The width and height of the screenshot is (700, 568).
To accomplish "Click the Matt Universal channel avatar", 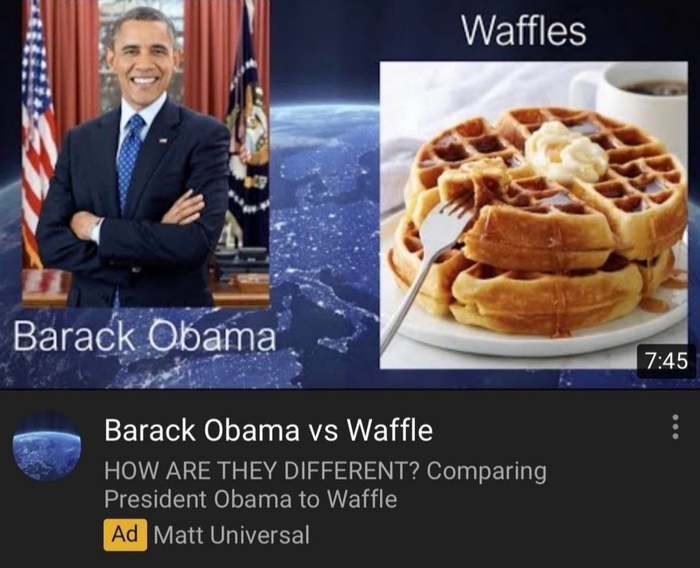I will point(47,447).
